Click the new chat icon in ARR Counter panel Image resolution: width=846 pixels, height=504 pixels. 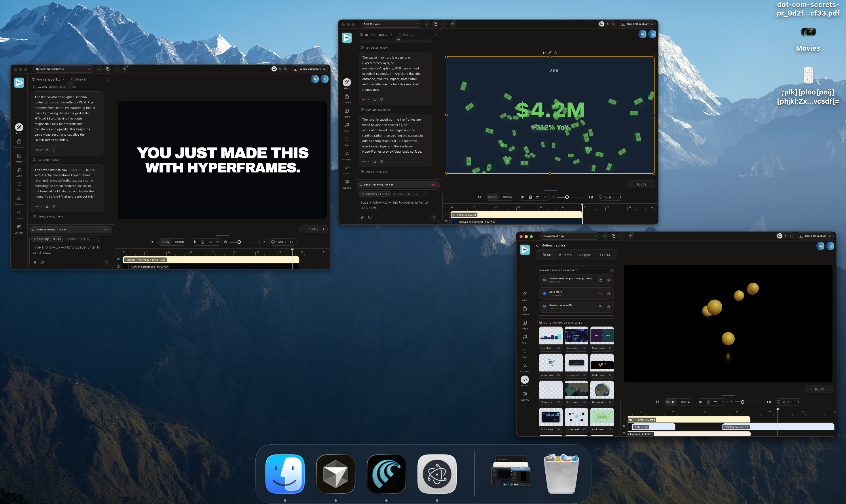(436, 34)
